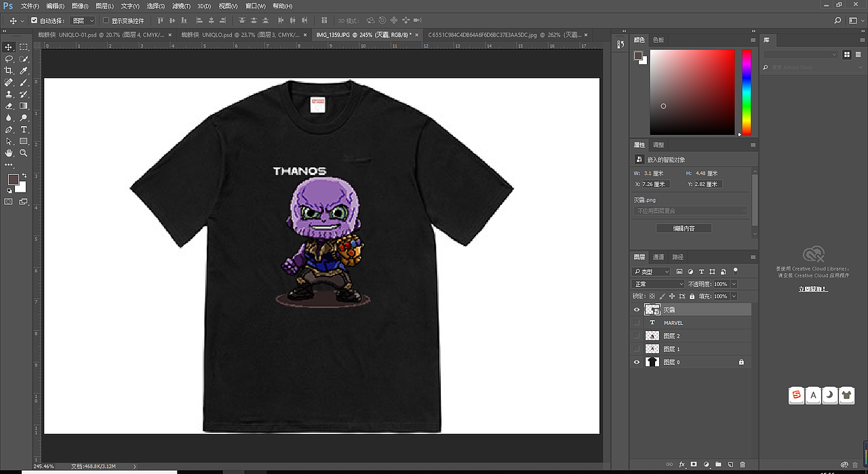Hide the 图层 0 layer
This screenshot has width=868, height=474.
pyautogui.click(x=636, y=362)
